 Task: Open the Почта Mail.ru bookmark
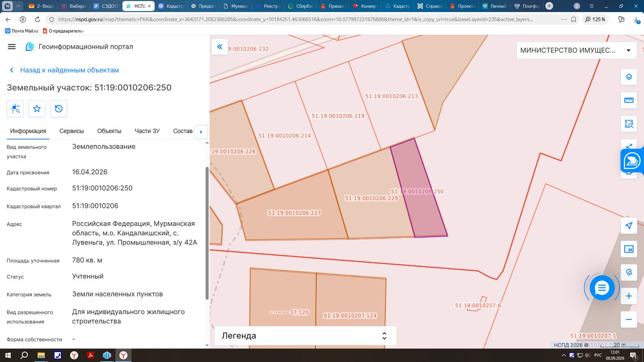[x=21, y=31]
